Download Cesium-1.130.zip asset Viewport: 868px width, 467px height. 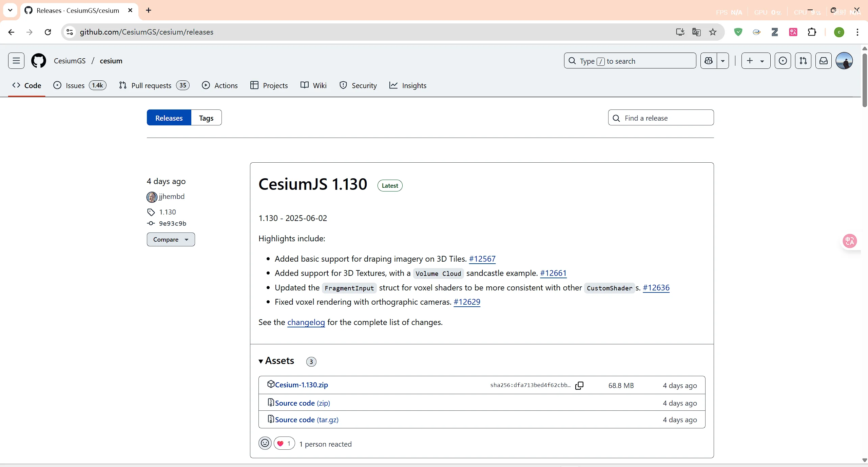point(301,385)
